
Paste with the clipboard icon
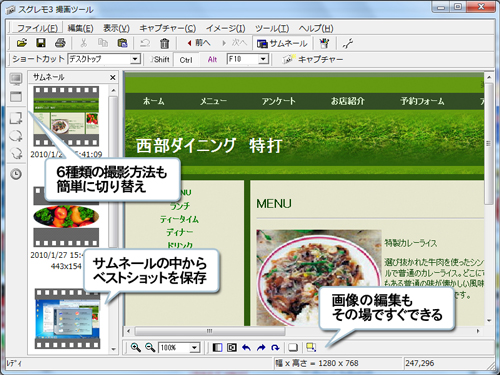pos(122,43)
